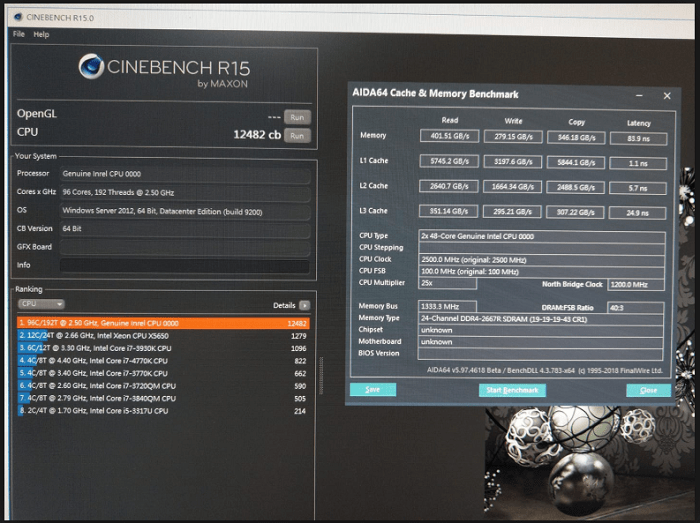
Task: Close AIDA64 window with the X icon
Action: 667,96
